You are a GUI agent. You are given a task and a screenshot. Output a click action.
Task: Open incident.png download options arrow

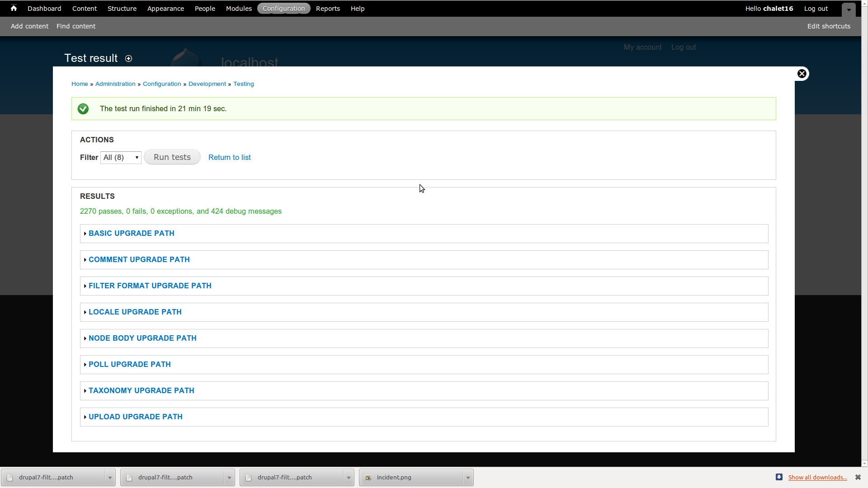click(x=468, y=477)
